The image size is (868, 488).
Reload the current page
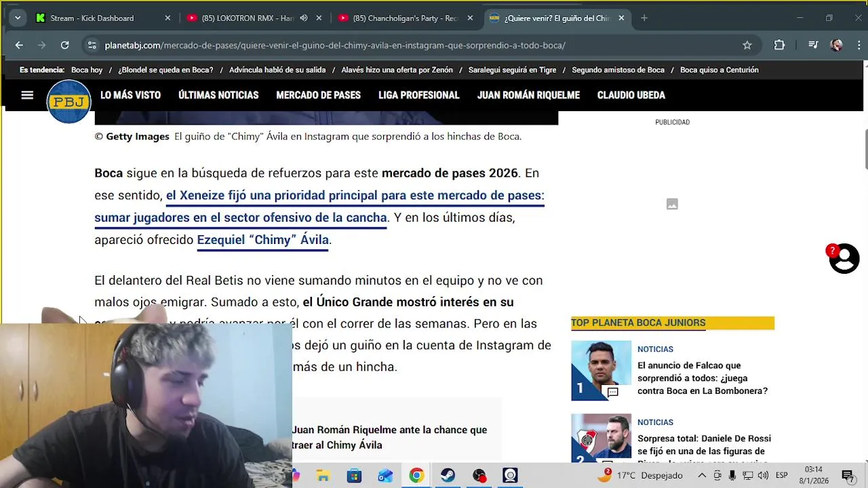click(x=64, y=45)
